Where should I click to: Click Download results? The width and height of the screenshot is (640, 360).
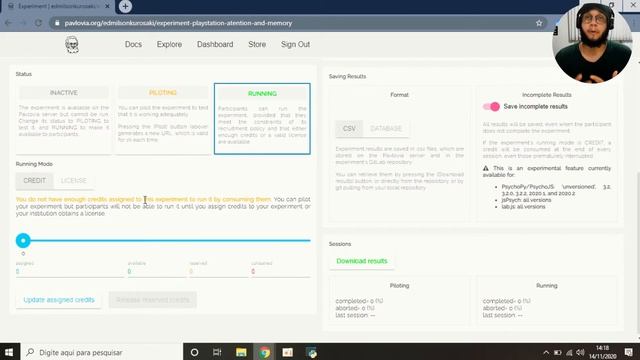coord(362,261)
